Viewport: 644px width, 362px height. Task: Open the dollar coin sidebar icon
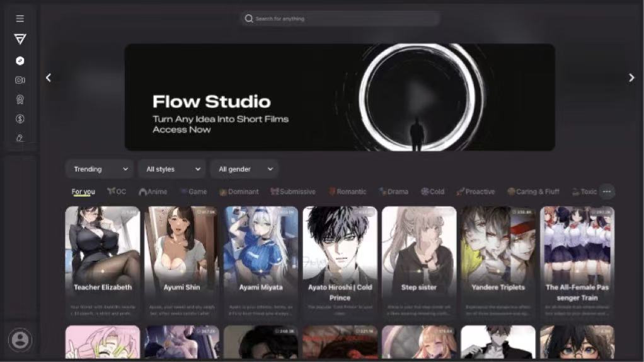click(x=20, y=119)
